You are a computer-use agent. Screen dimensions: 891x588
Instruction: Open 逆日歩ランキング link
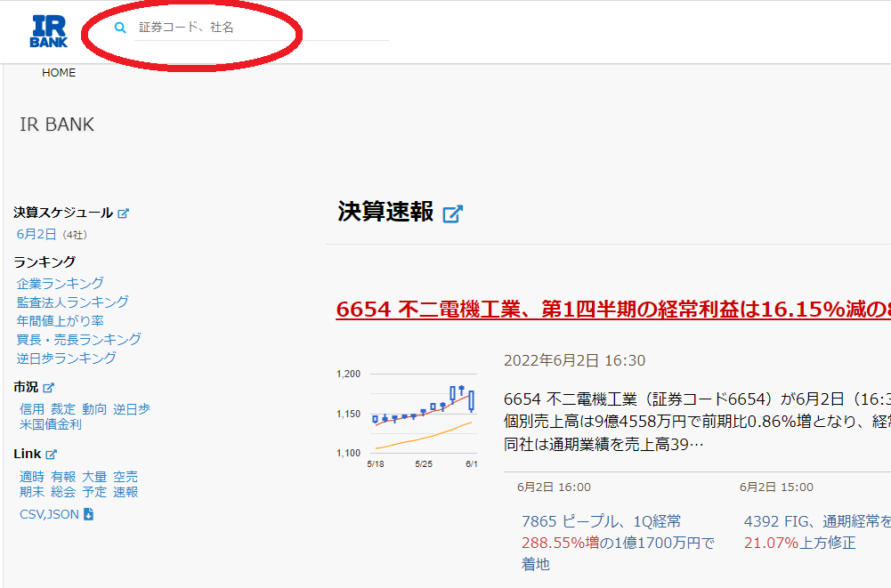click(67, 358)
